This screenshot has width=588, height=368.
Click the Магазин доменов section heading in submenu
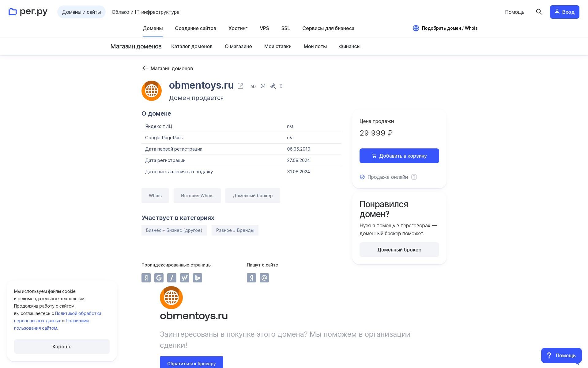[136, 46]
